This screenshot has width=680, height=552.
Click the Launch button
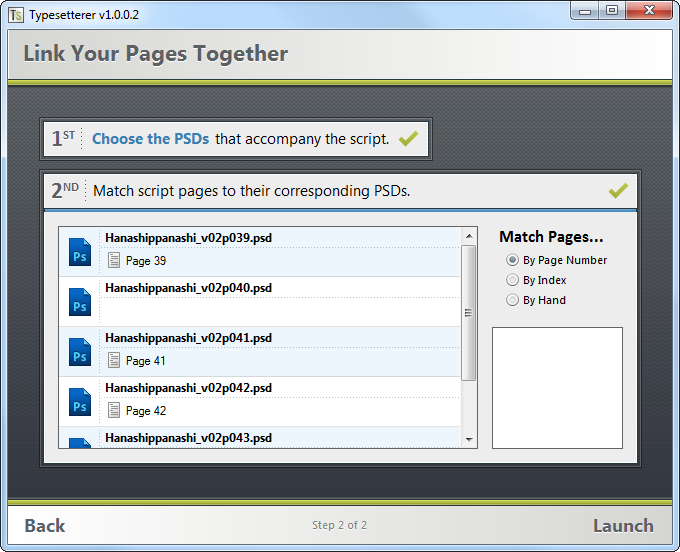tap(623, 526)
